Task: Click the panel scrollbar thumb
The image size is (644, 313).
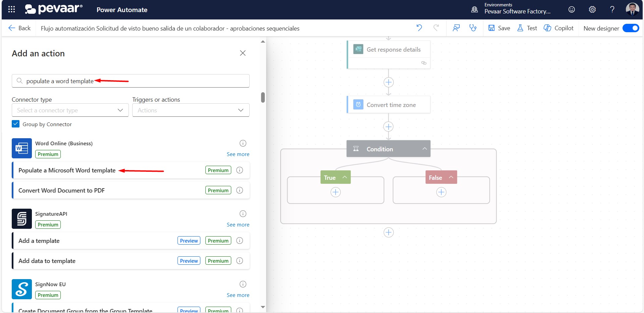Action: 263,97
